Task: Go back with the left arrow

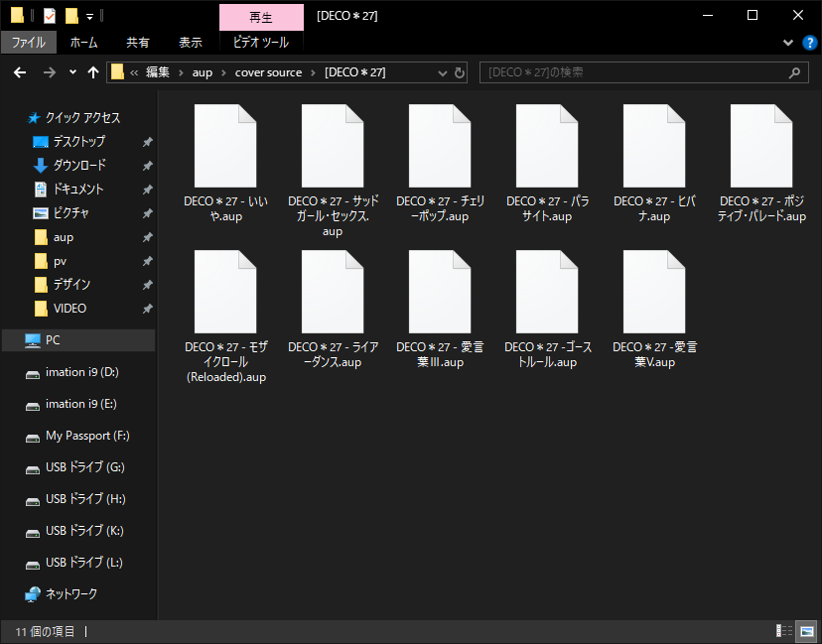Action: pyautogui.click(x=20, y=72)
